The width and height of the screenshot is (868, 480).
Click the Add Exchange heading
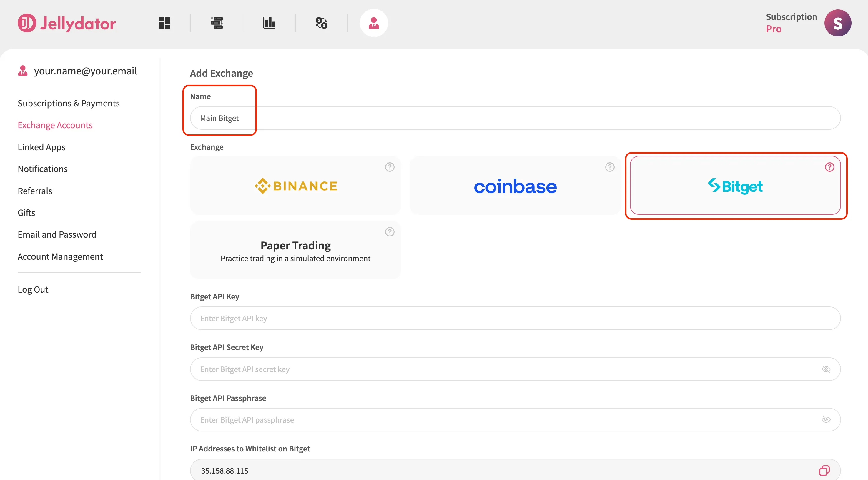click(x=221, y=73)
